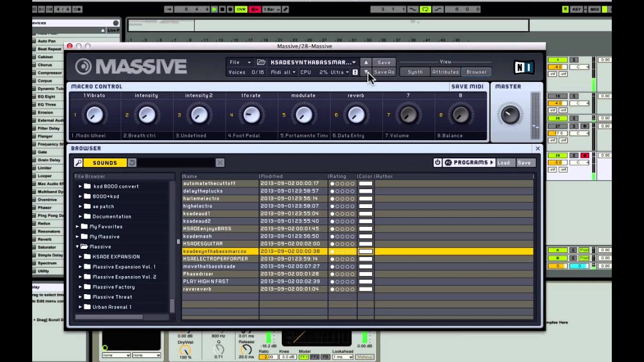
Task: Click the Save As button
Action: pyautogui.click(x=384, y=72)
